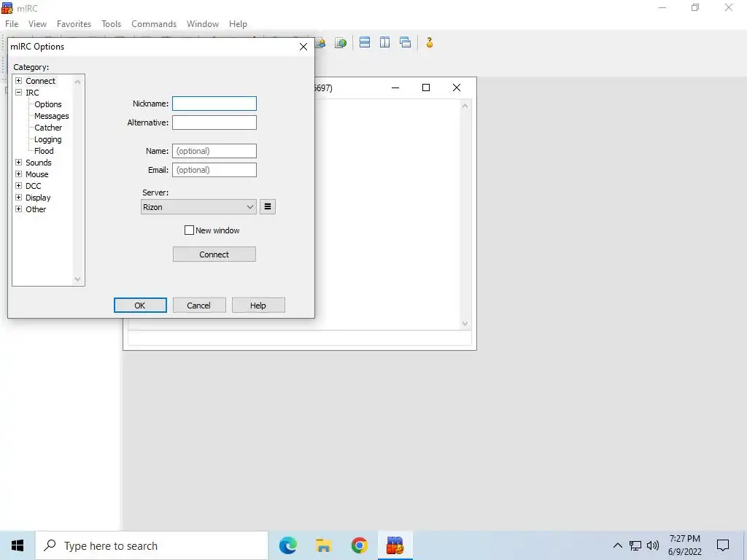Focus the optional Name field

point(214,151)
